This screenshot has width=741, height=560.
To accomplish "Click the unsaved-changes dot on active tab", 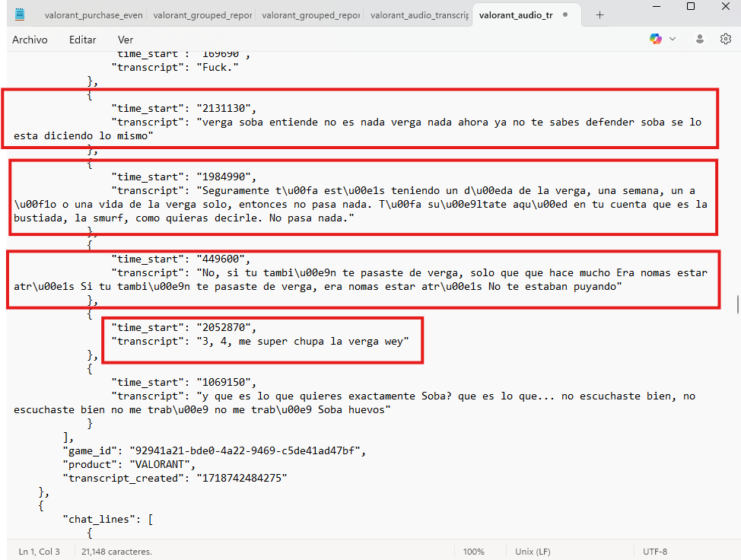I will (565, 14).
